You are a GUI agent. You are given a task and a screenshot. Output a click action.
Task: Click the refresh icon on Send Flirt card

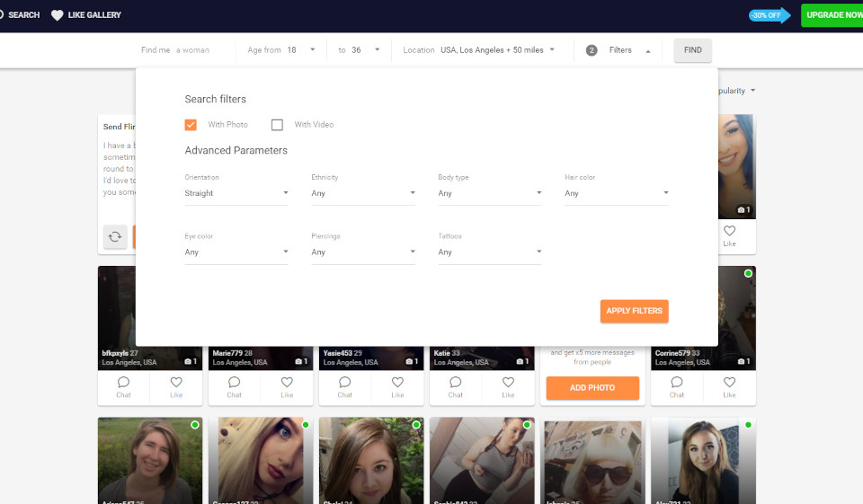click(x=115, y=237)
